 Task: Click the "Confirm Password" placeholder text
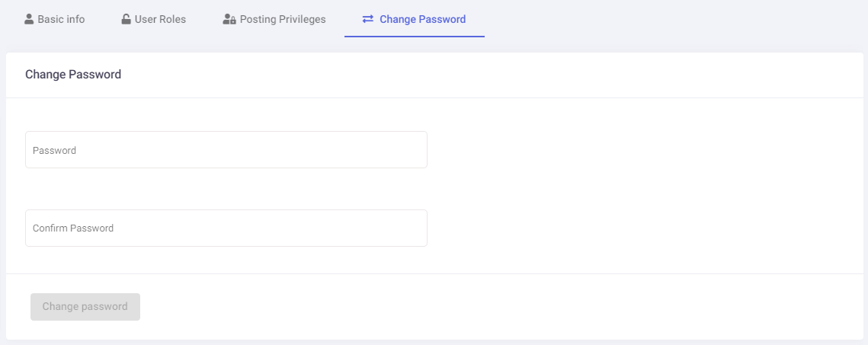click(73, 228)
